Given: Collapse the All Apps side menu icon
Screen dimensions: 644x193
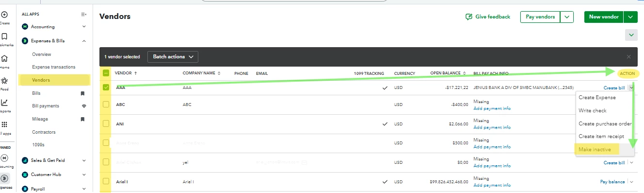Looking at the screenshot, I should pos(84,15).
